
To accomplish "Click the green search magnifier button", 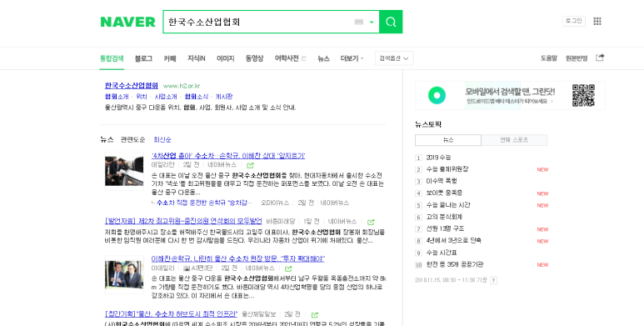I will pyautogui.click(x=391, y=22).
